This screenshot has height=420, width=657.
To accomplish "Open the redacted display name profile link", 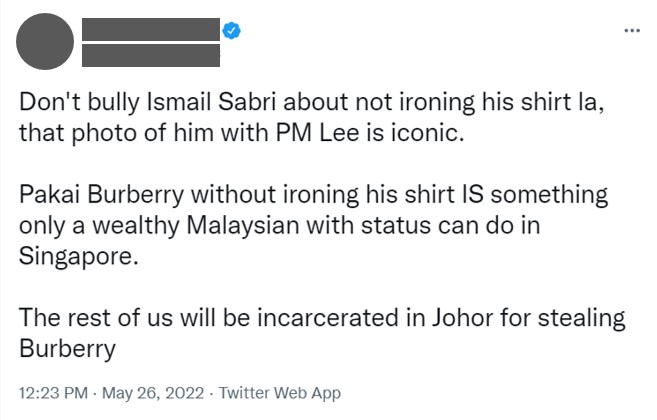I will coord(150,30).
